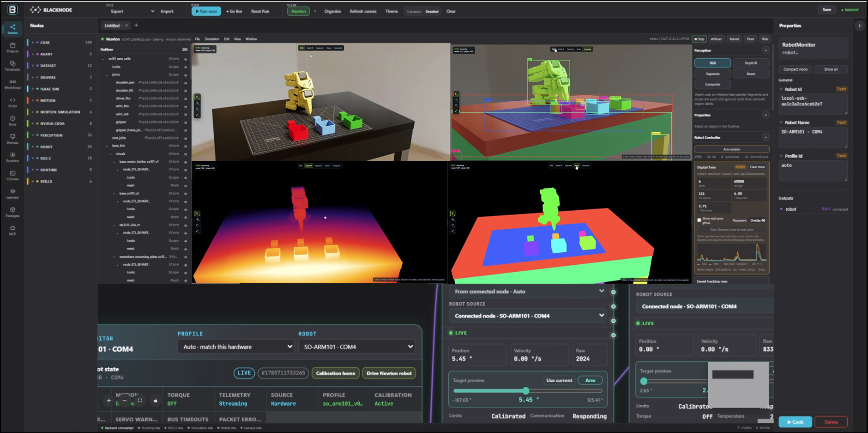Click the Stop simulation button
Viewport: 868px width, 433px height.
699,39
